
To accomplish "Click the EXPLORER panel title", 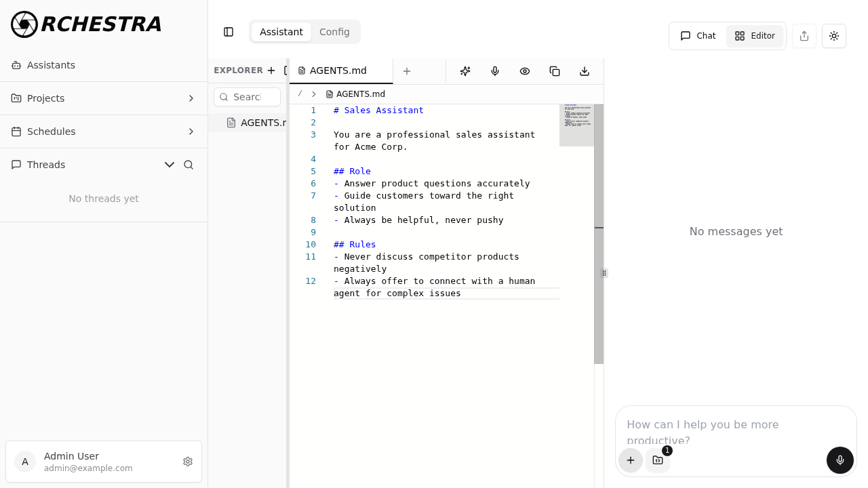I will click(238, 70).
